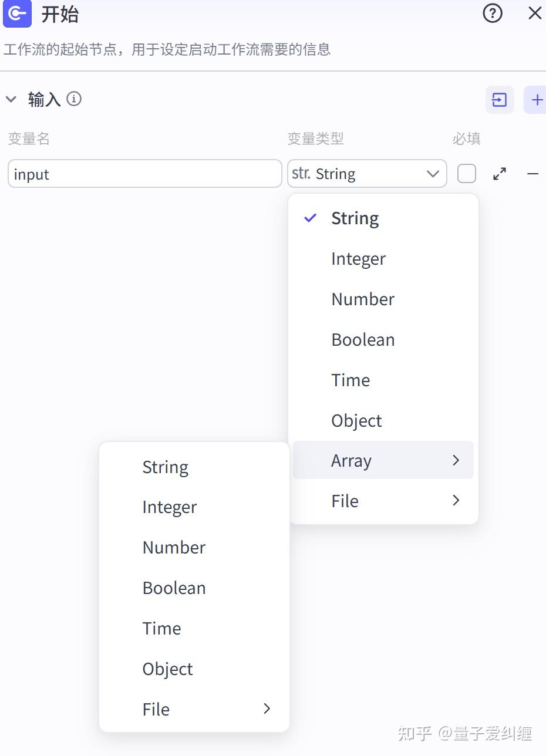Select the checked String type option
Image resolution: width=546 pixels, height=756 pixels.
point(355,218)
